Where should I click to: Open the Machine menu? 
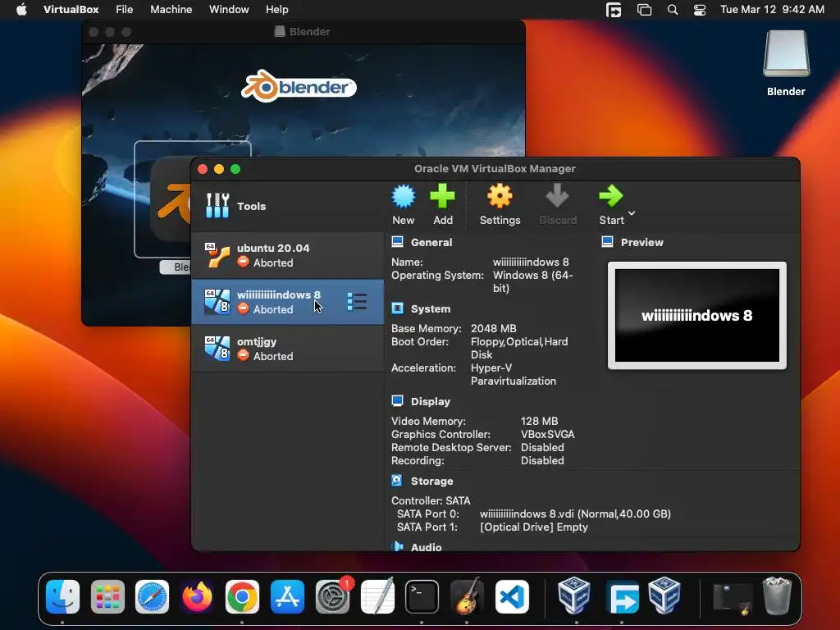(x=171, y=10)
